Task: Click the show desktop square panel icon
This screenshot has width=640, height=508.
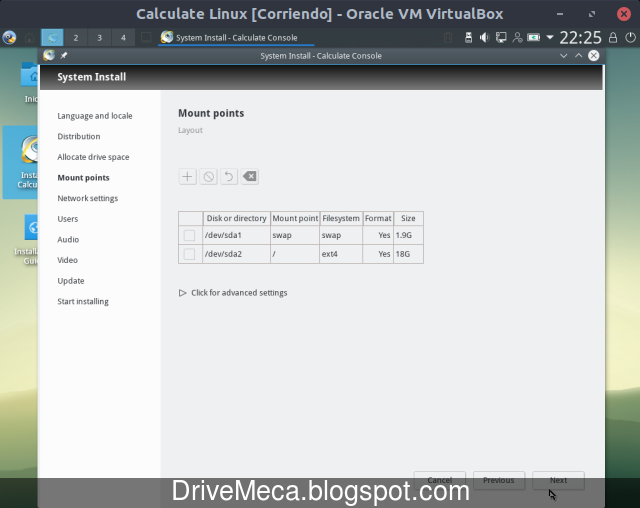Action: pyautogui.click(x=146, y=38)
